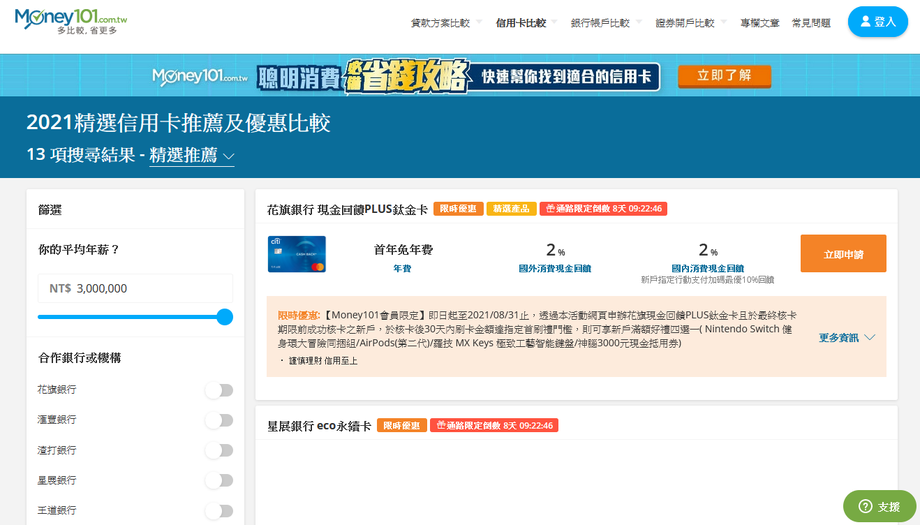Click the '13 項搜尋結果' result count text

click(x=80, y=154)
